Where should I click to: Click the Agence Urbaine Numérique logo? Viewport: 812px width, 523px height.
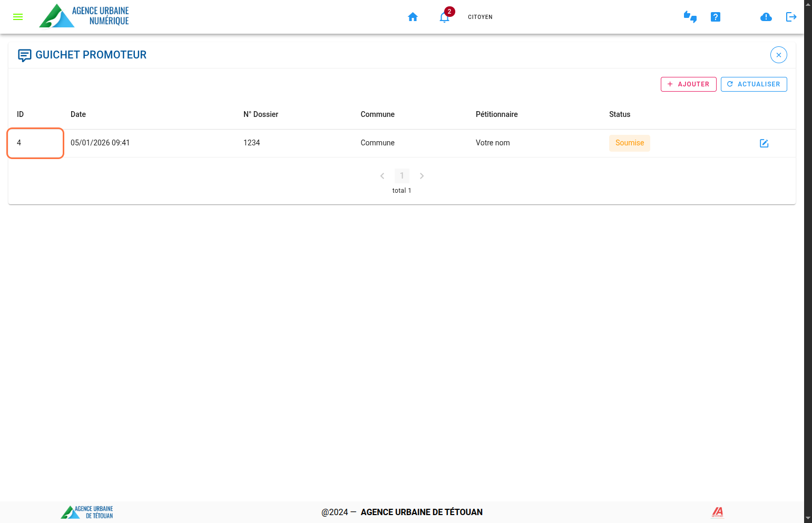(x=84, y=16)
